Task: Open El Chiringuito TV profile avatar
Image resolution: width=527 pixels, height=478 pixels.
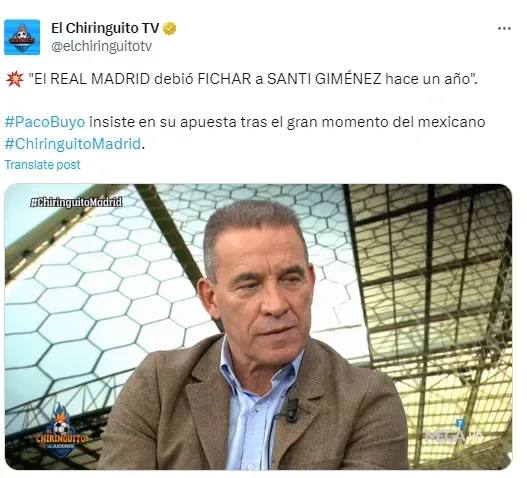Action: [x=22, y=37]
